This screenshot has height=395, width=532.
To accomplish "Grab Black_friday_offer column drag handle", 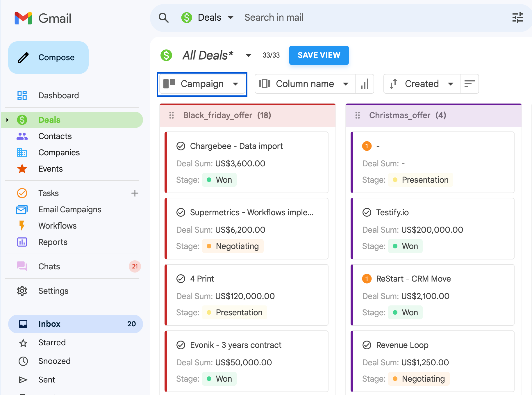I will point(172,115).
